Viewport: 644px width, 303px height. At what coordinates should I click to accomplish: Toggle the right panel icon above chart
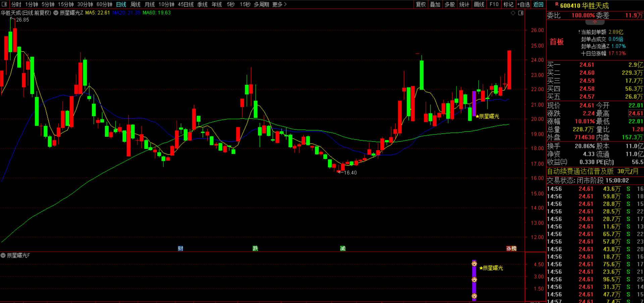tap(521, 13)
